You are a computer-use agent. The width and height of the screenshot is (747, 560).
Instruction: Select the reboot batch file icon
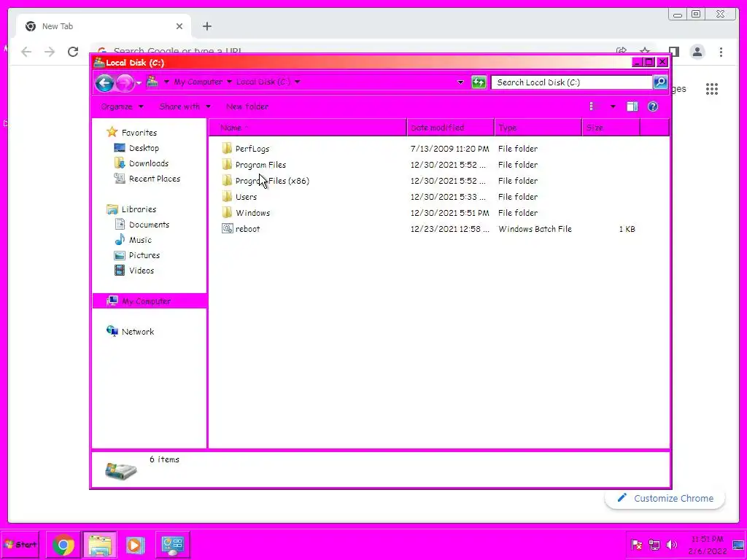[x=228, y=228]
